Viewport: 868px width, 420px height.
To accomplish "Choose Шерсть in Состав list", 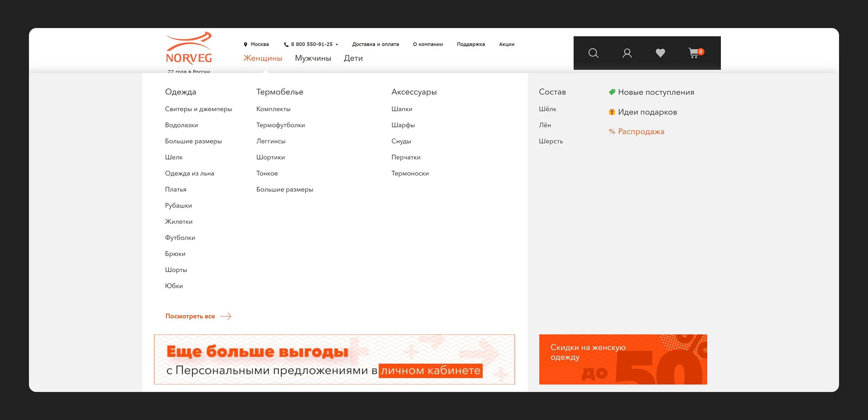I will pos(551,141).
